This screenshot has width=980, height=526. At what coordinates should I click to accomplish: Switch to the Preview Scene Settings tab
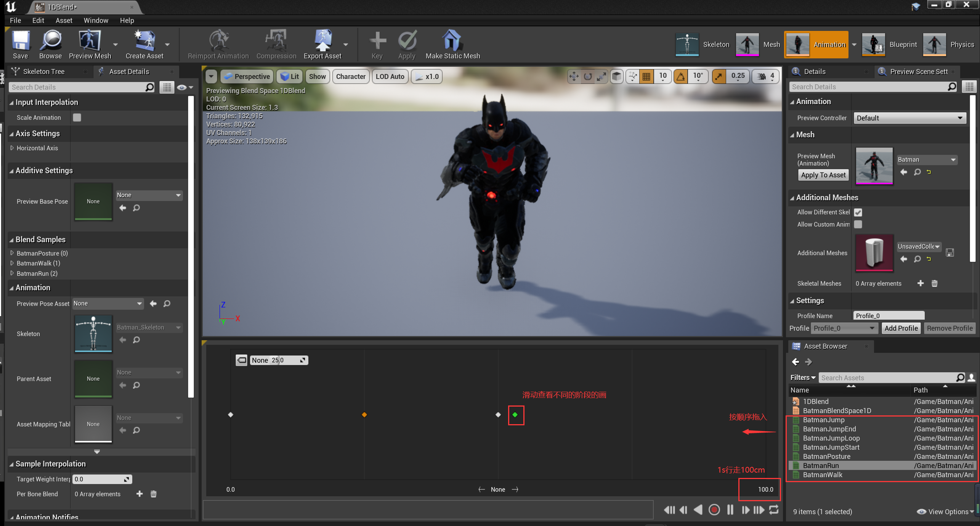tap(919, 72)
